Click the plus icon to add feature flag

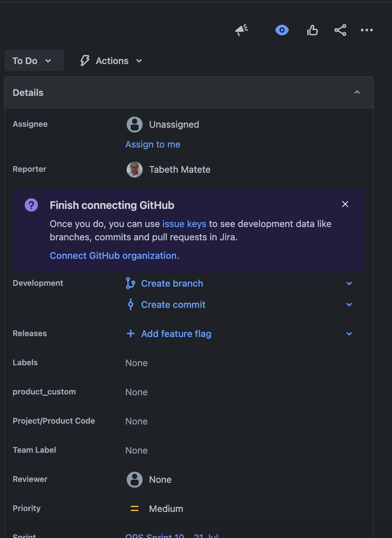131,333
